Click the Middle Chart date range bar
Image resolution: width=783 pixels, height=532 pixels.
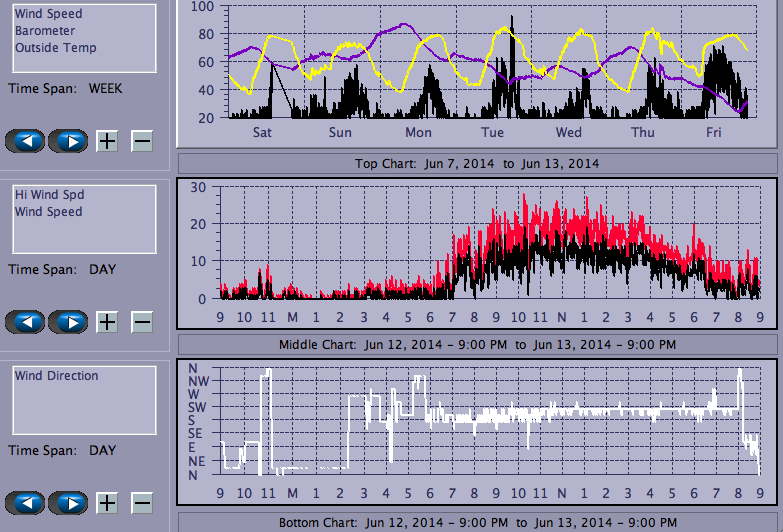(x=477, y=344)
